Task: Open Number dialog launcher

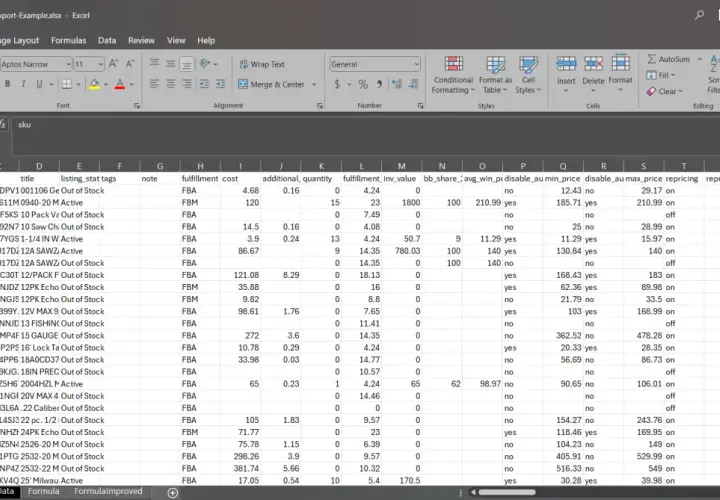Action: click(420, 106)
